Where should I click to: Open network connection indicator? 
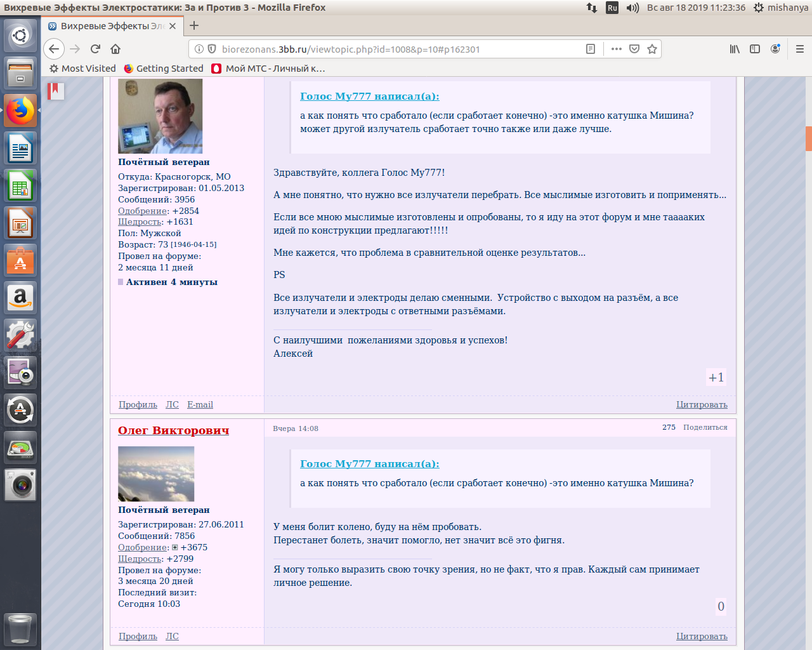click(591, 8)
